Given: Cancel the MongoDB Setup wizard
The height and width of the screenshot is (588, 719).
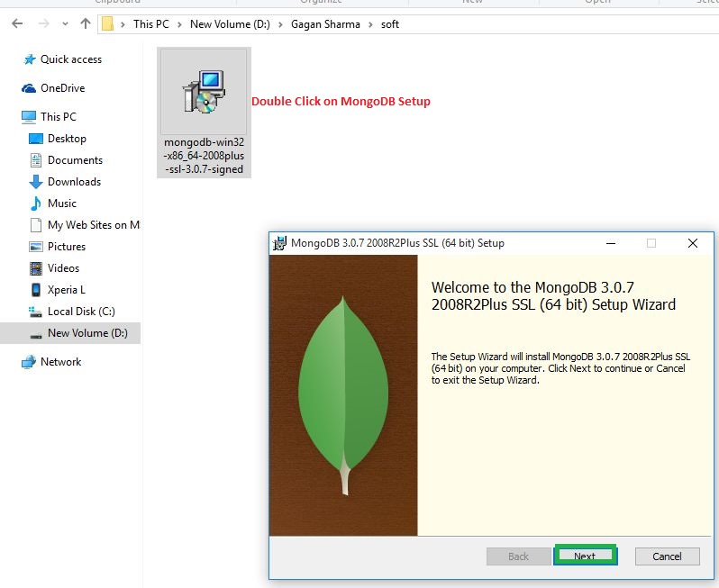Looking at the screenshot, I should [x=667, y=556].
